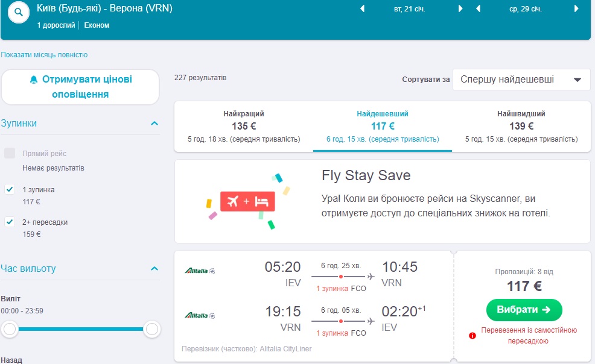Uncheck the 2+ пересадки checkbox
The image size is (595, 364).
coord(10,222)
